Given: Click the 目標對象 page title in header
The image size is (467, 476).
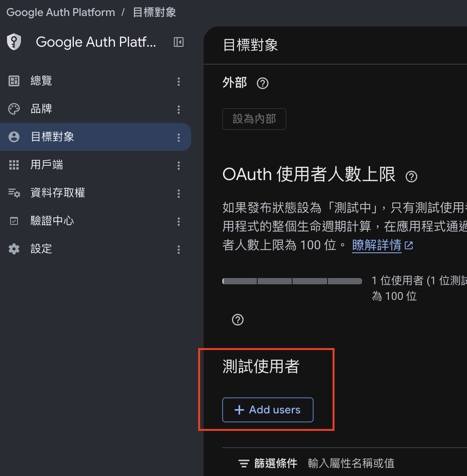Looking at the screenshot, I should 251,45.
